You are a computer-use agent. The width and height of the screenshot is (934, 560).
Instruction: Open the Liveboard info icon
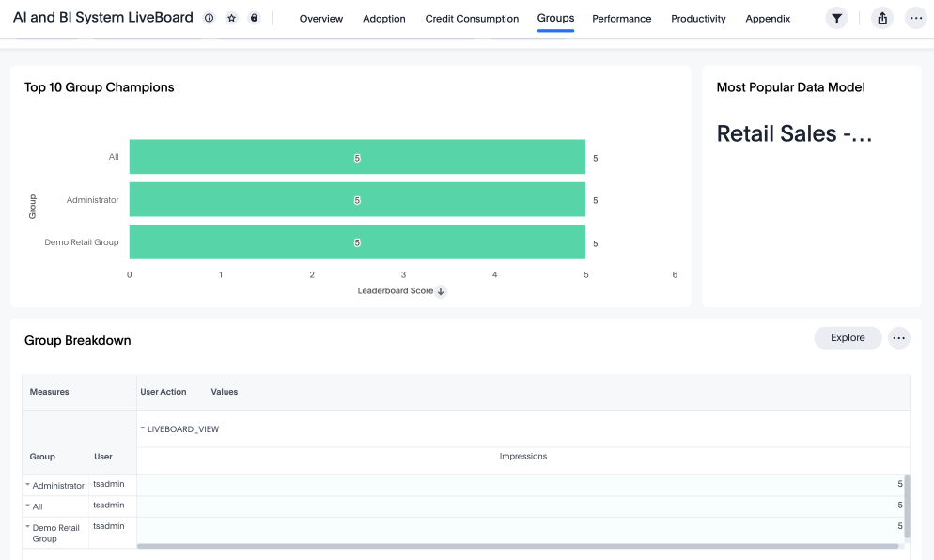click(x=209, y=17)
